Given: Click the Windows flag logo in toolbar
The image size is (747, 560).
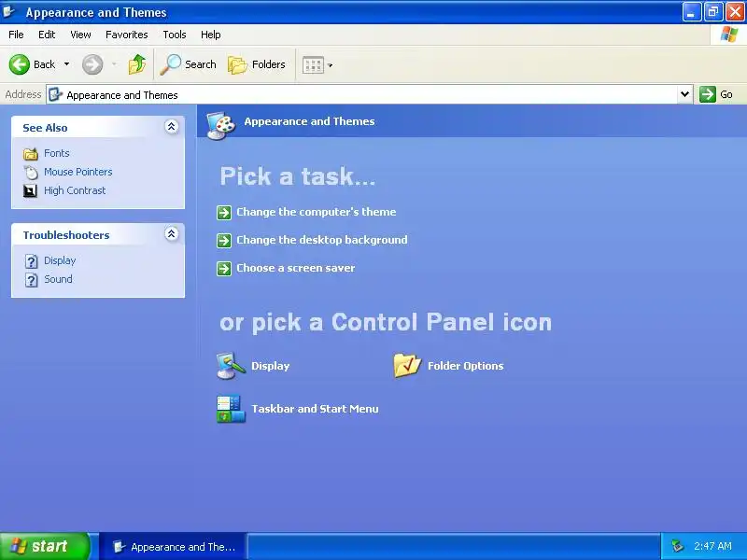Looking at the screenshot, I should [729, 35].
